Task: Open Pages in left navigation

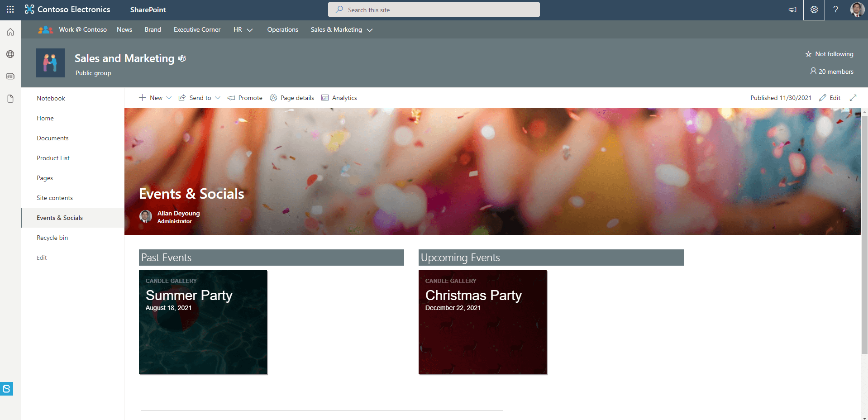Action: (x=45, y=178)
